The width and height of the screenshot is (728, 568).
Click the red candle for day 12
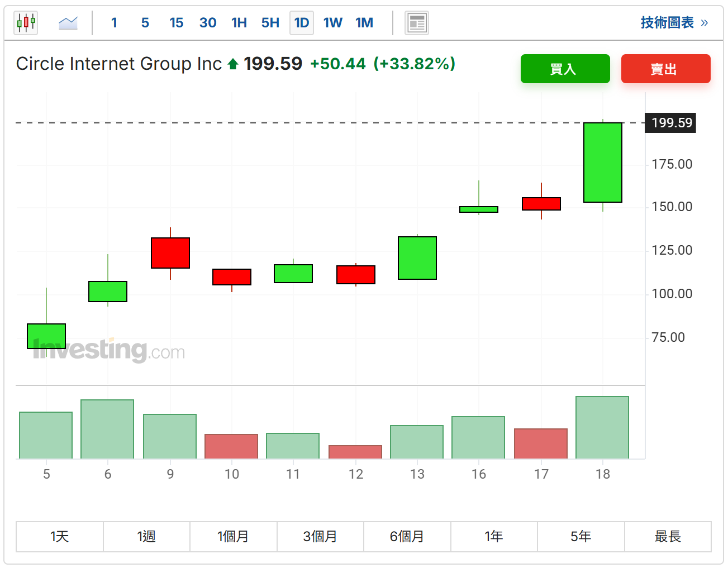coord(356,275)
